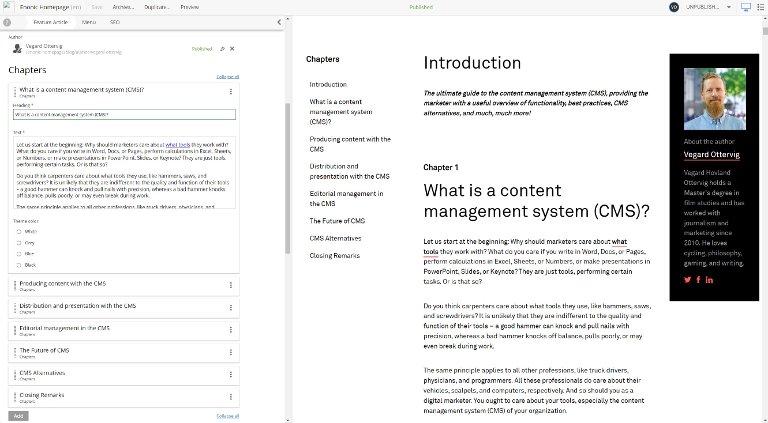This screenshot has width=768, height=423.
Task: Click the author's Twitter icon in the preview
Action: coord(688,280)
